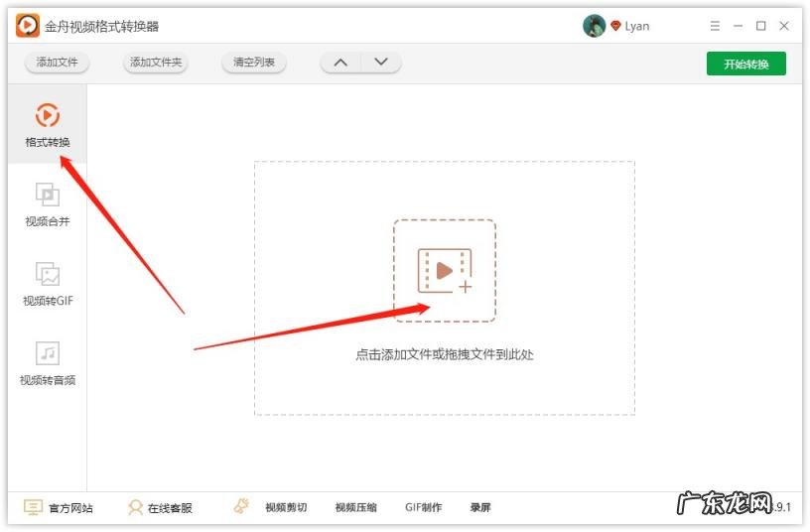Open the 视频剪切 tool link

tap(286, 508)
